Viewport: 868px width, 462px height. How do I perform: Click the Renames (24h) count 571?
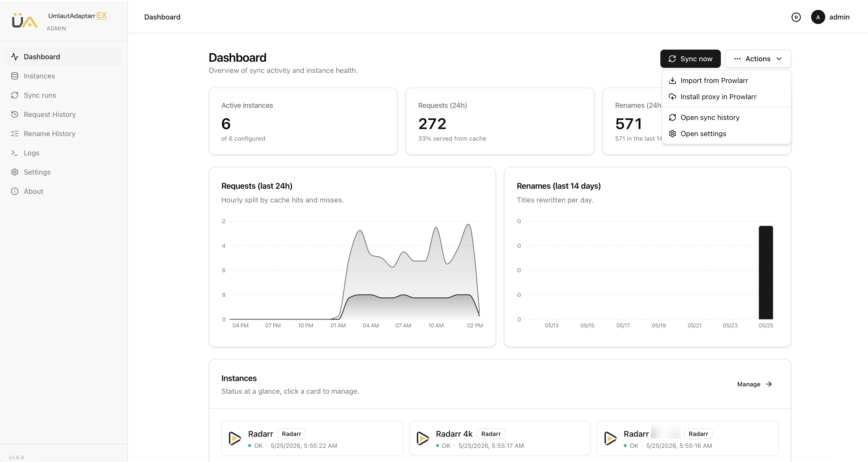coord(628,124)
